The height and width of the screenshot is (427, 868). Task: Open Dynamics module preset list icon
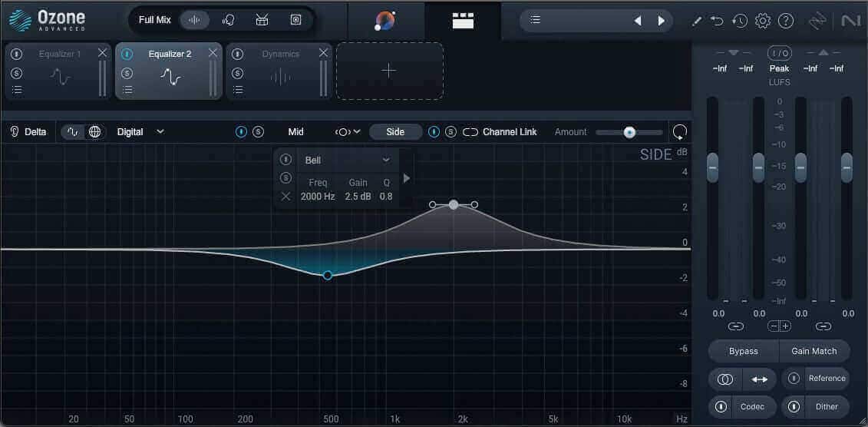tap(237, 90)
